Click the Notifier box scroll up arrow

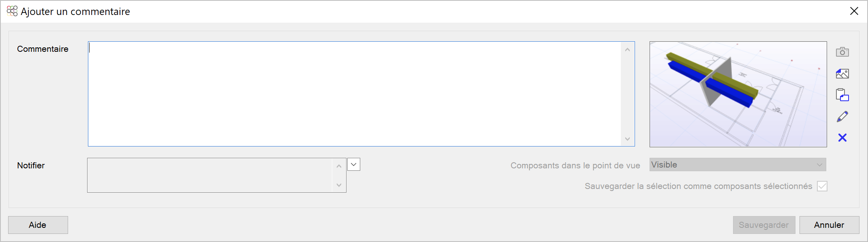339,166
